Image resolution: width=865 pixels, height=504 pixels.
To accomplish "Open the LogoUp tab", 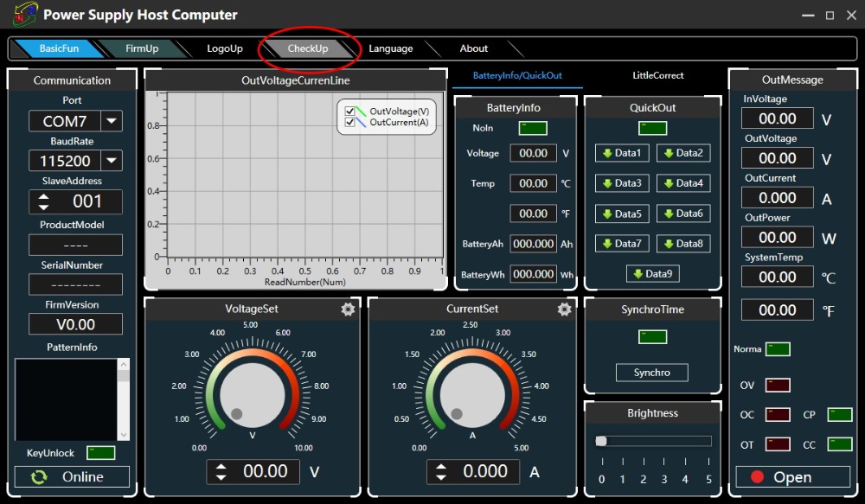I will 225,48.
